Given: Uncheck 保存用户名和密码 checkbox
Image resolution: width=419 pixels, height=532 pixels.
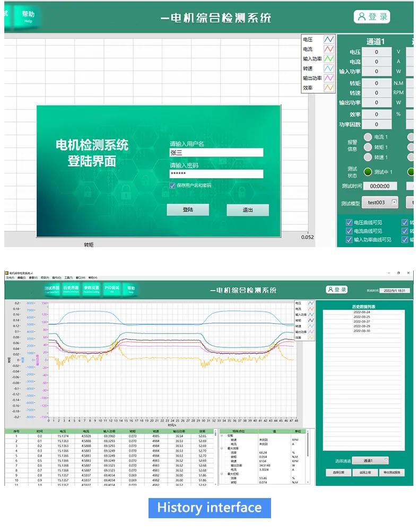Looking at the screenshot, I should (172, 186).
